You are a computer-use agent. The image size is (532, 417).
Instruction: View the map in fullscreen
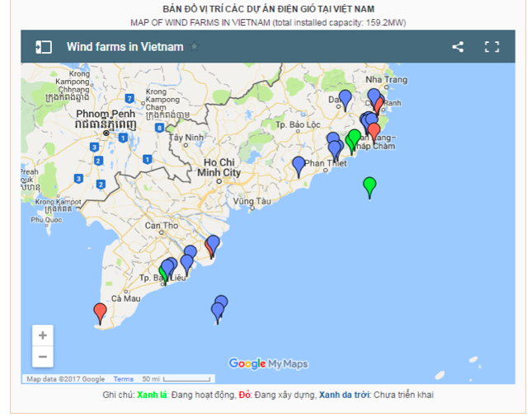pyautogui.click(x=492, y=47)
